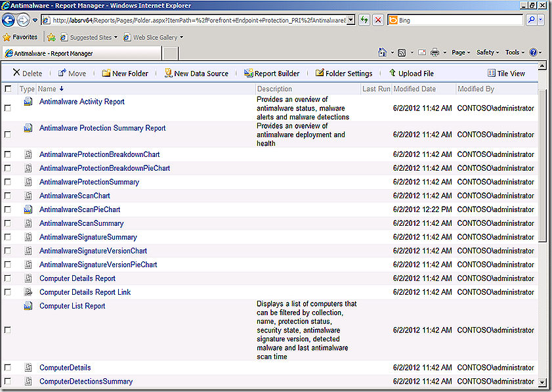Open the Computer Details Report Link item
This screenshot has width=552, height=392.
click(85, 292)
